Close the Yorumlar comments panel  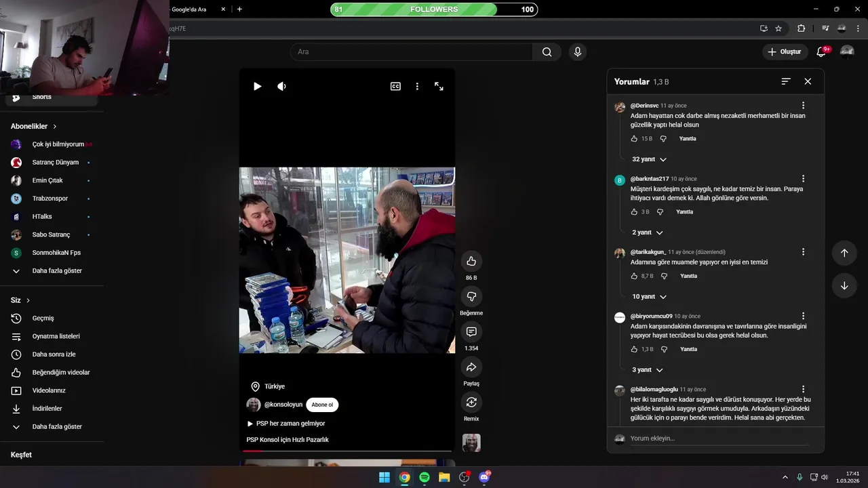pos(808,81)
